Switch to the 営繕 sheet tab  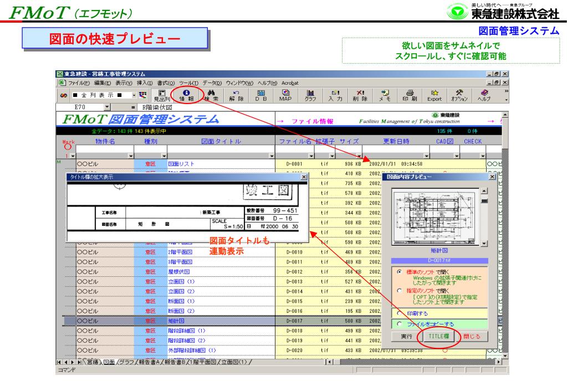(93, 362)
